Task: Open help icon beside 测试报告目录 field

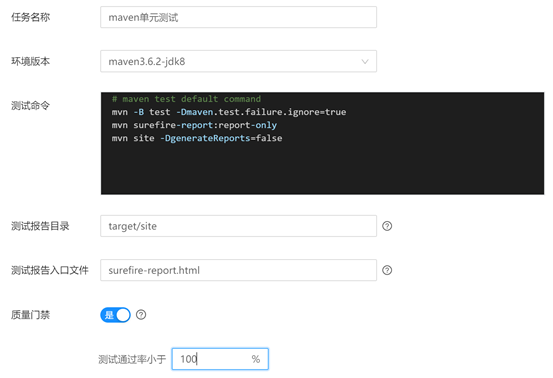Action: point(387,226)
